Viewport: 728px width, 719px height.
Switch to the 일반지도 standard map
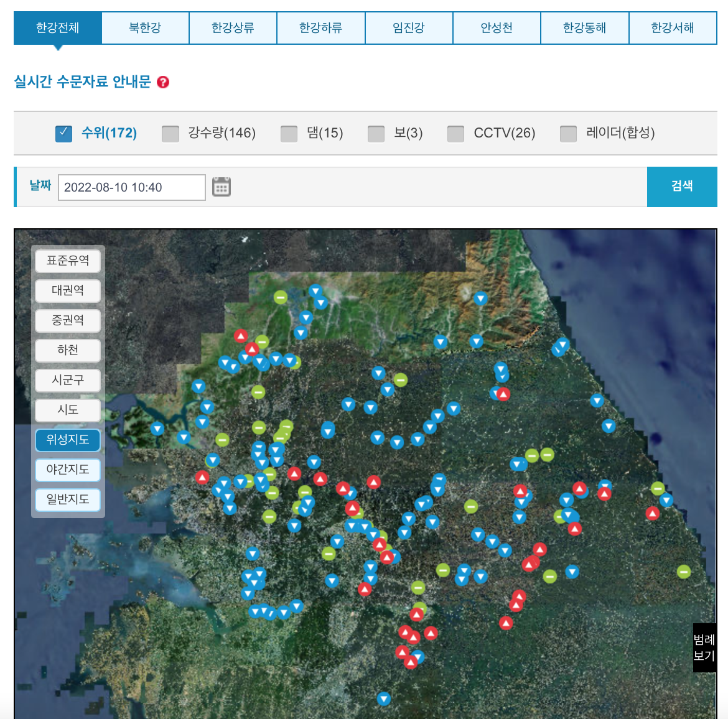click(68, 499)
